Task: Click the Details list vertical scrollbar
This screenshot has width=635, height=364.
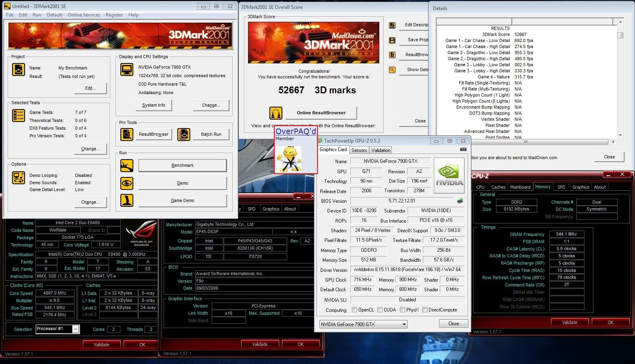Action: 620,78
